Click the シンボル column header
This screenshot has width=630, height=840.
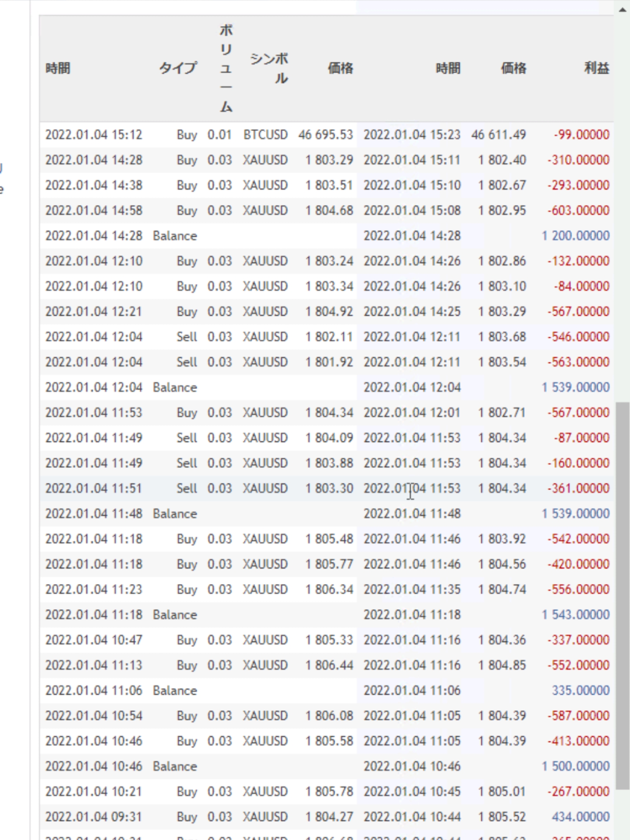[269, 68]
